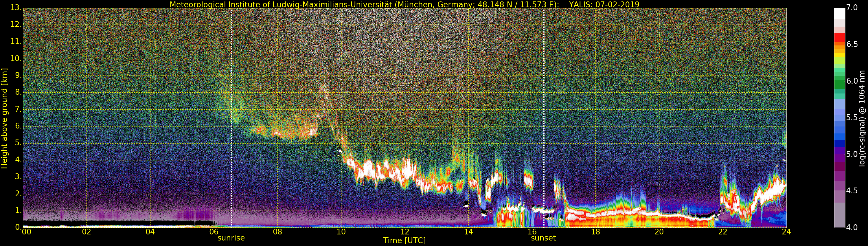
Task: Click the time axis tick label 04
Action: [x=150, y=232]
